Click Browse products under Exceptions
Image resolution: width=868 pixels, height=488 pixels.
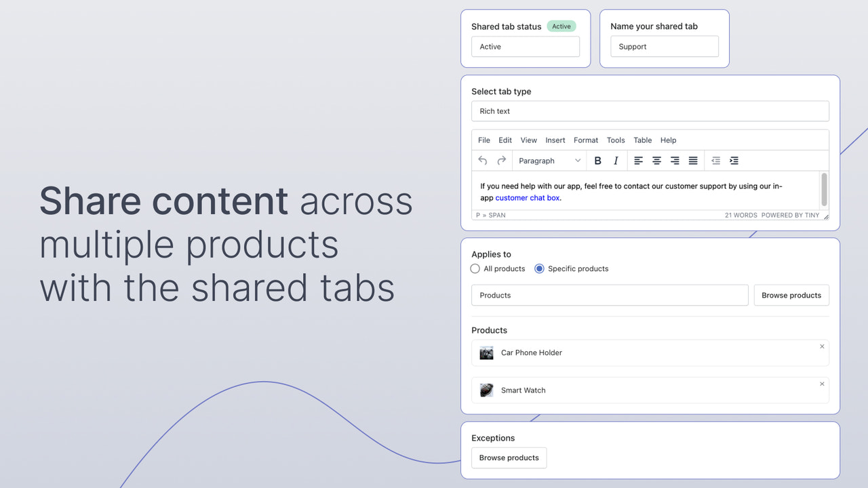[x=509, y=457]
